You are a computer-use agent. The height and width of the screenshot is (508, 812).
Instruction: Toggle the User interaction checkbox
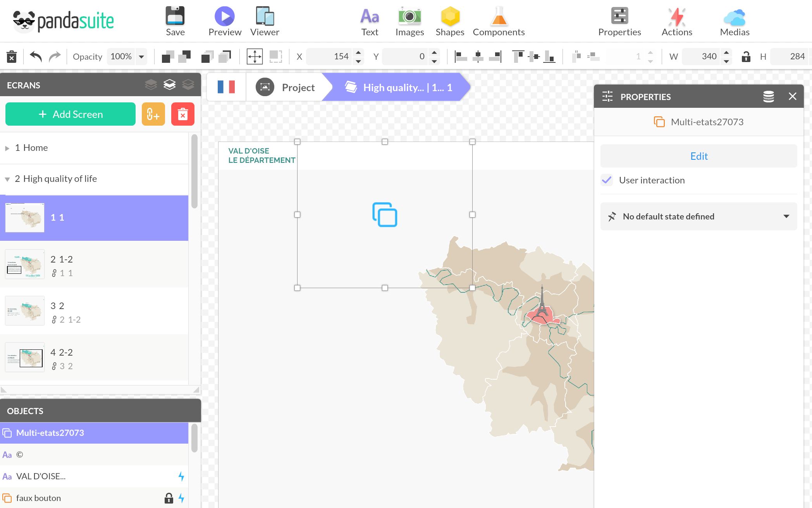click(x=607, y=180)
